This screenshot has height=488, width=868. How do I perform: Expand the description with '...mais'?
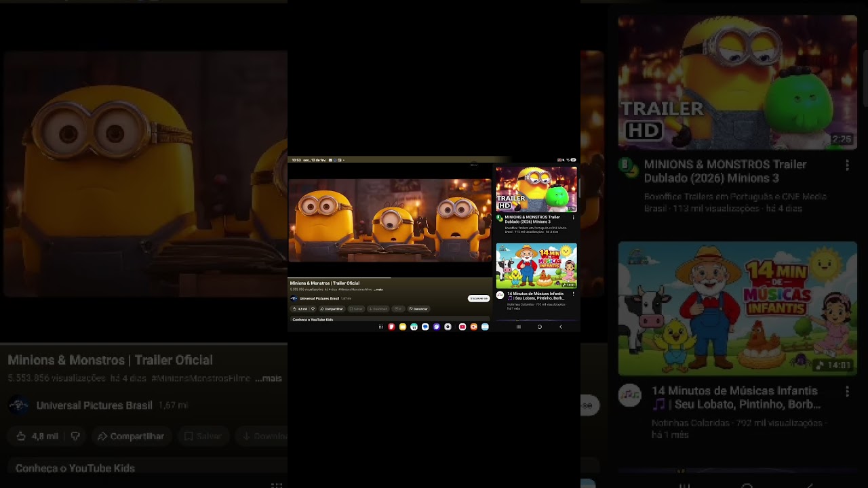tap(378, 289)
